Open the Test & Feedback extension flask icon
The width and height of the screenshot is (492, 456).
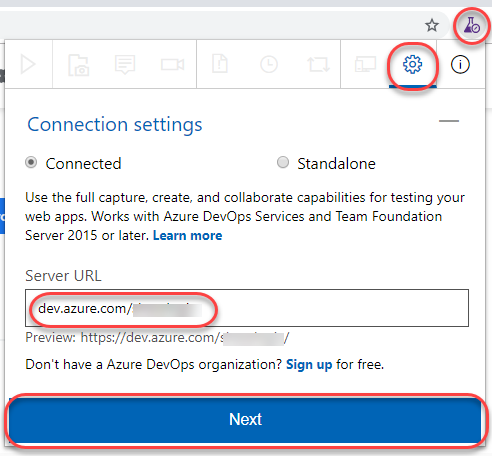pos(471,25)
